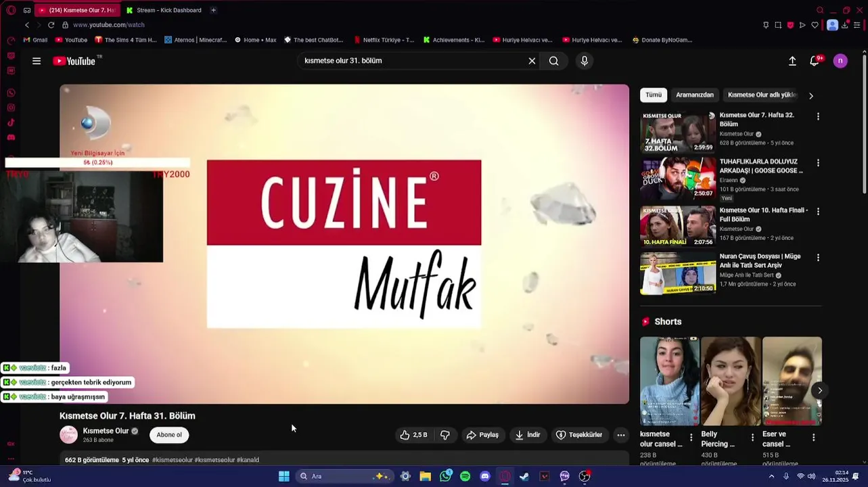This screenshot has height=487, width=868.
Task: Show more filter chips with right arrow
Action: pos(810,95)
